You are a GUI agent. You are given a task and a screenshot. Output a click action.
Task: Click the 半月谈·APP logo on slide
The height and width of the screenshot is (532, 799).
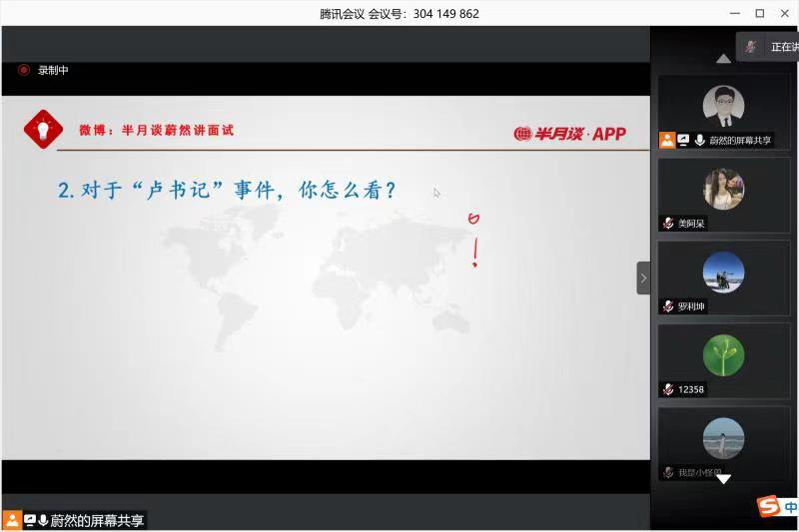click(x=569, y=134)
